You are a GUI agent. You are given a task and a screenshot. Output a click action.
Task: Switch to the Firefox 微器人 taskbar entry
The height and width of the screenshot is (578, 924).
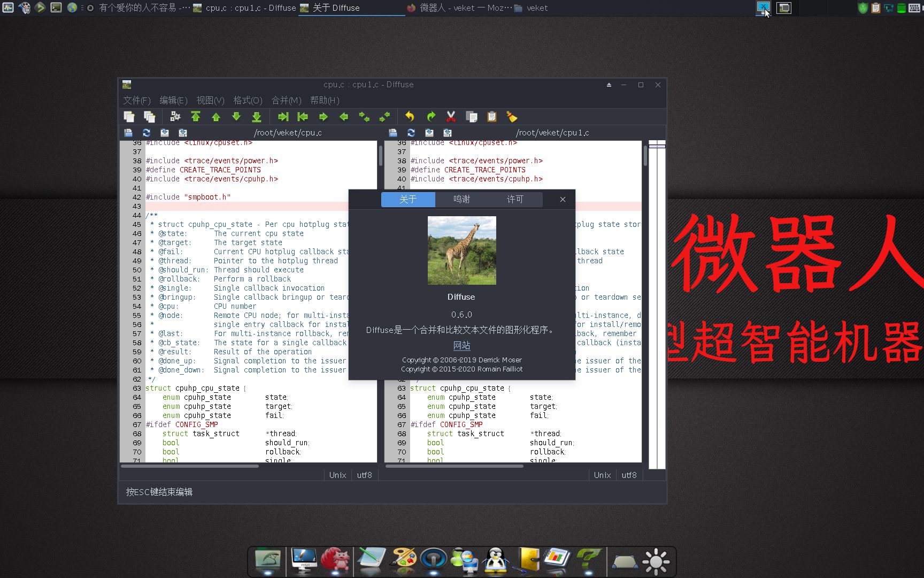click(x=459, y=8)
